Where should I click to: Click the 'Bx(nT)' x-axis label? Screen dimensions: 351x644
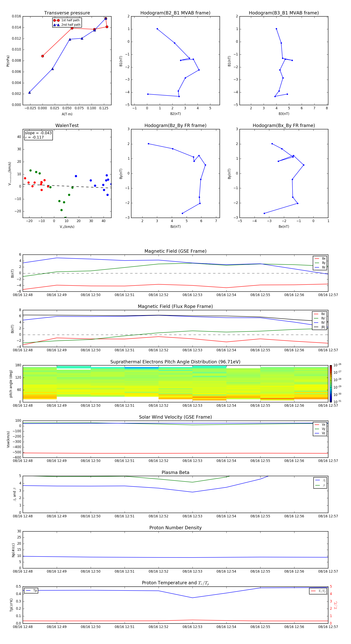pos(284,227)
